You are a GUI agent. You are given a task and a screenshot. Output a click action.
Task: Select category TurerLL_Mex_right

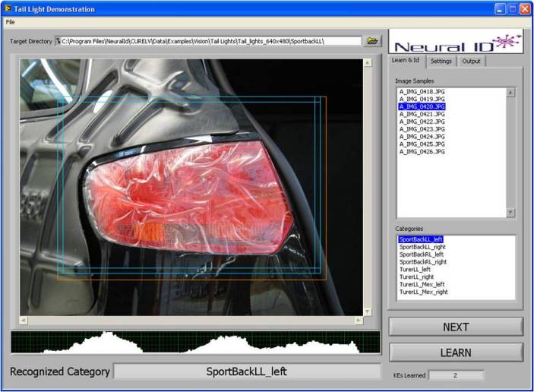[423, 292]
